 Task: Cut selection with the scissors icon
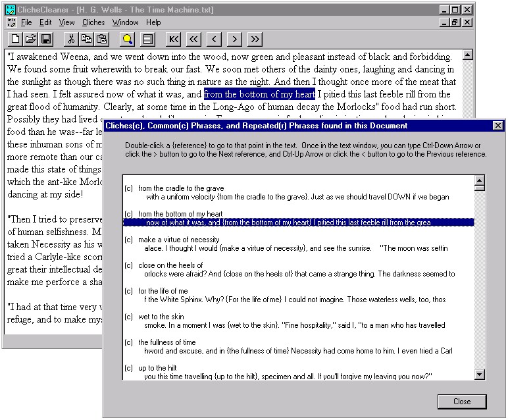71,39
